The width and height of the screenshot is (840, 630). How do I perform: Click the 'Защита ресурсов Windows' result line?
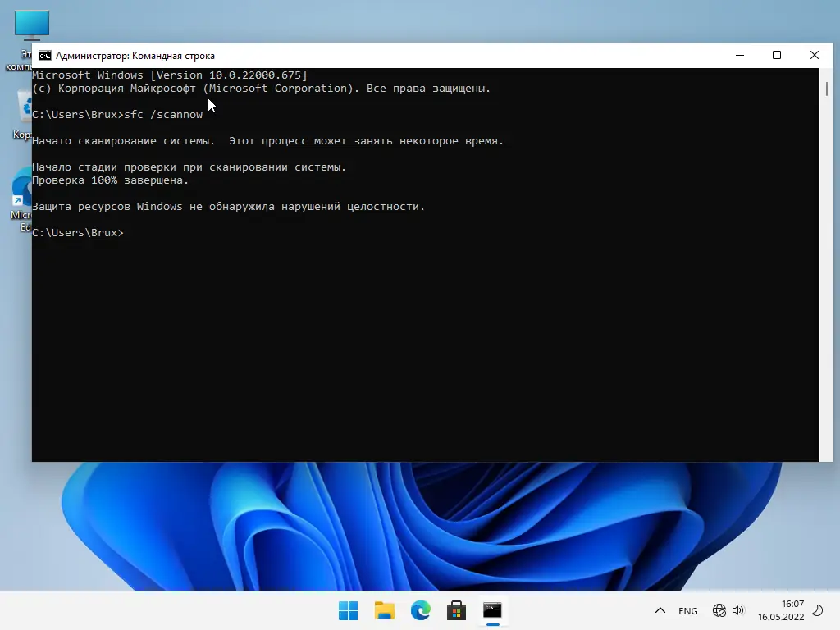coord(228,207)
